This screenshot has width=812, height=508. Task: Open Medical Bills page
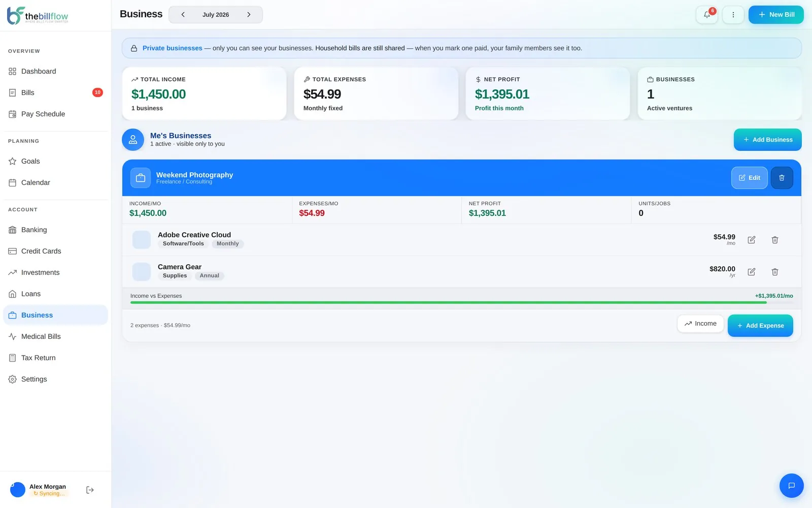coord(55,337)
